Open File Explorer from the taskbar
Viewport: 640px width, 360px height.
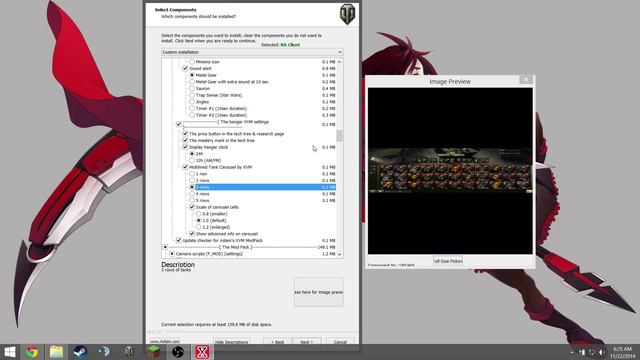[x=56, y=352]
